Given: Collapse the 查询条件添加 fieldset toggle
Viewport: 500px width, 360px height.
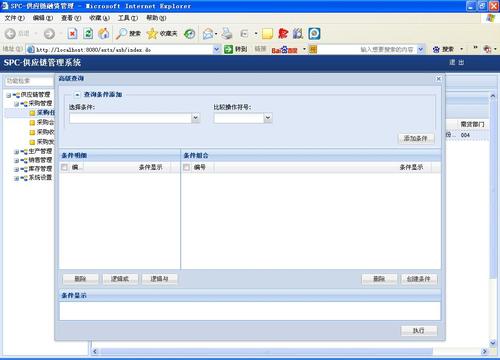Looking at the screenshot, I should pos(77,95).
